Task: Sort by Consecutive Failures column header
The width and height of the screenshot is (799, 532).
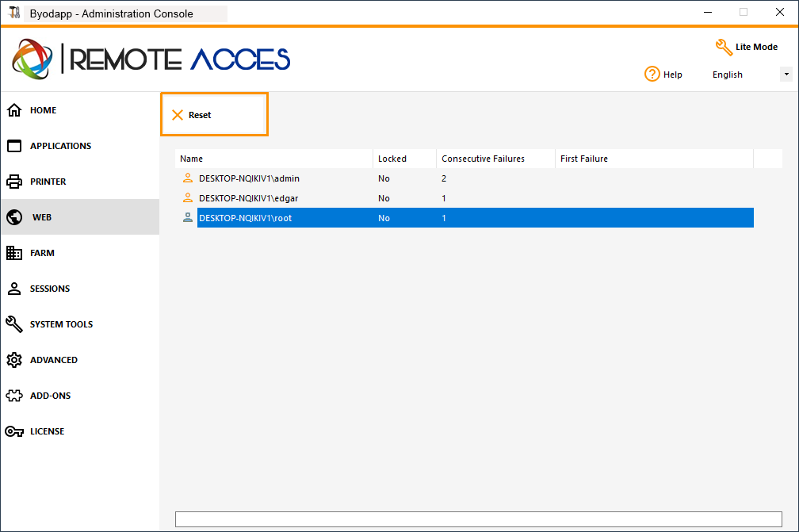Action: pyautogui.click(x=496, y=159)
